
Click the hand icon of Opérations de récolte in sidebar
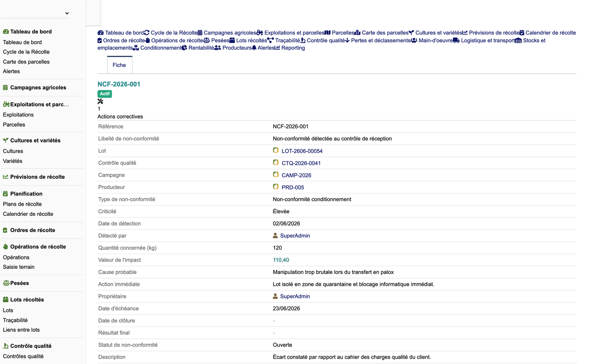pos(5,247)
